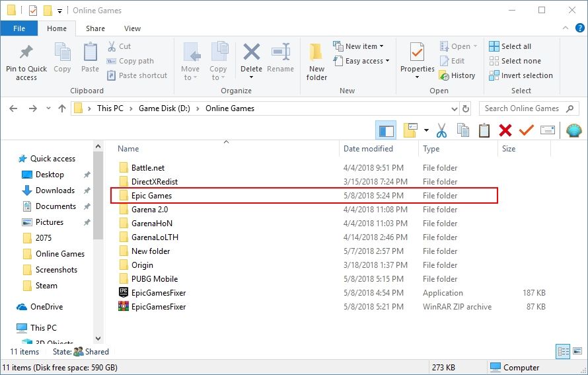
Task: Collapse the ribbon with the chevron
Action: tap(566, 28)
